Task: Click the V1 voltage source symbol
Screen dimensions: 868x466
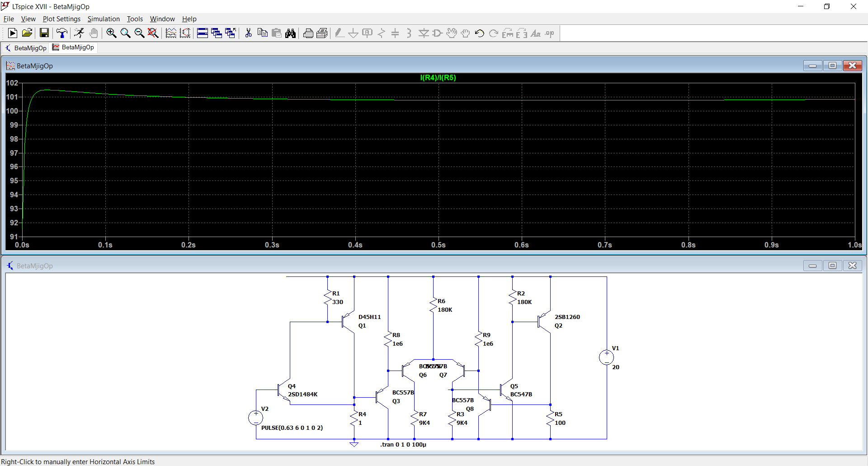Action: click(607, 357)
